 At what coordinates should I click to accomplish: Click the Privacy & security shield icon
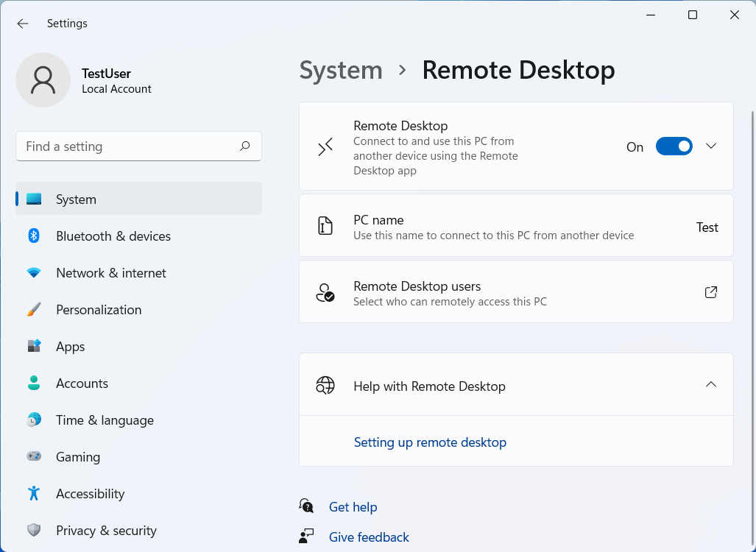pos(34,531)
